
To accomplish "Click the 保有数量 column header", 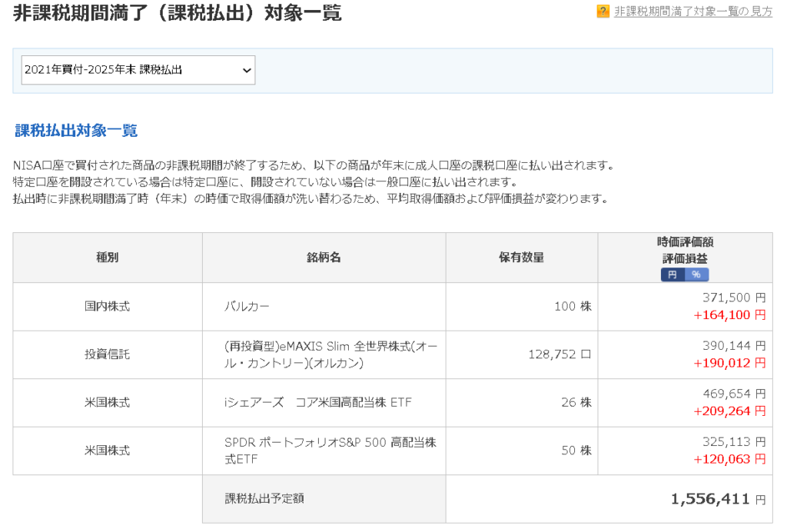I will 521,257.
